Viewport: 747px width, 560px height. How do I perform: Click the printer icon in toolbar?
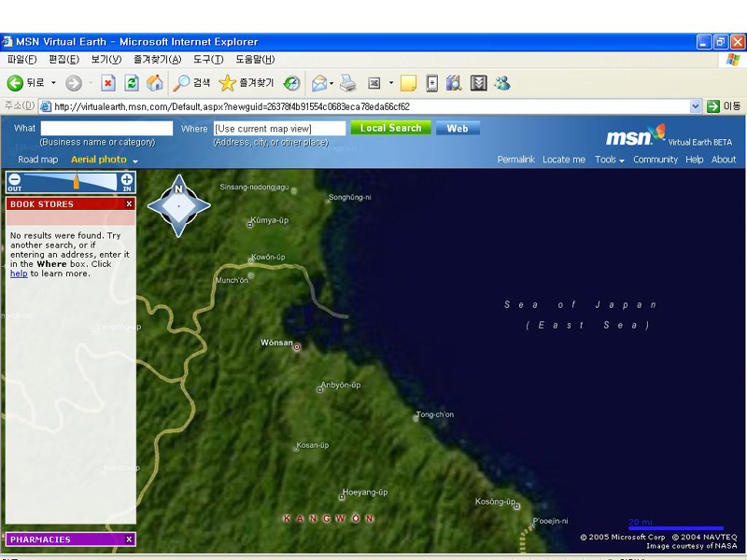pyautogui.click(x=347, y=83)
